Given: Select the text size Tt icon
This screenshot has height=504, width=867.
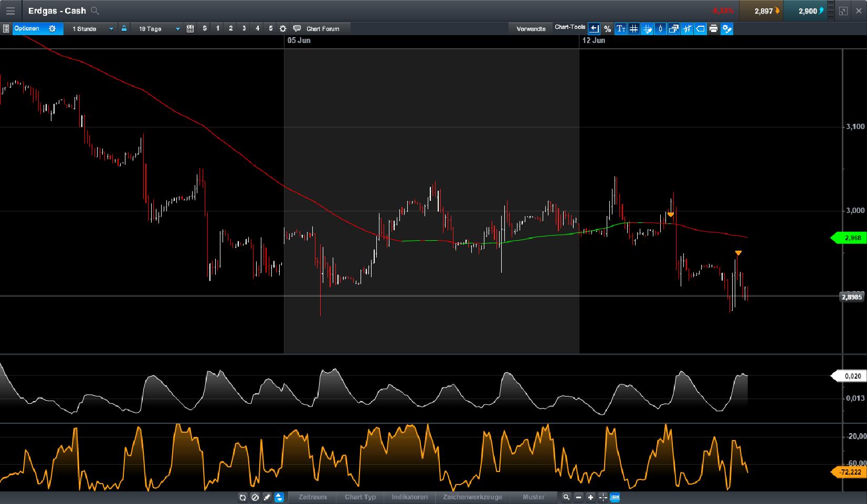Looking at the screenshot, I should 621,29.
